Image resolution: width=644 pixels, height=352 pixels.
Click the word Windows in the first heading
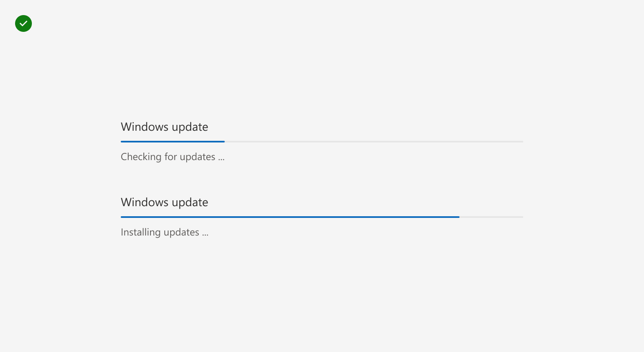point(145,127)
